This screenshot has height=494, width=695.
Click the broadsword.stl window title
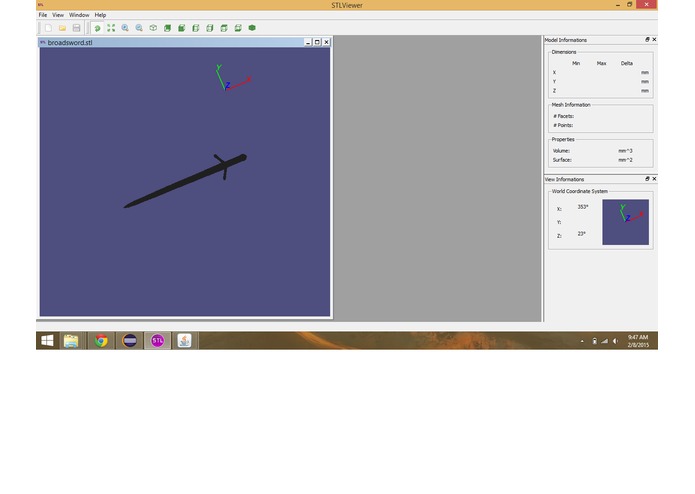pos(70,43)
